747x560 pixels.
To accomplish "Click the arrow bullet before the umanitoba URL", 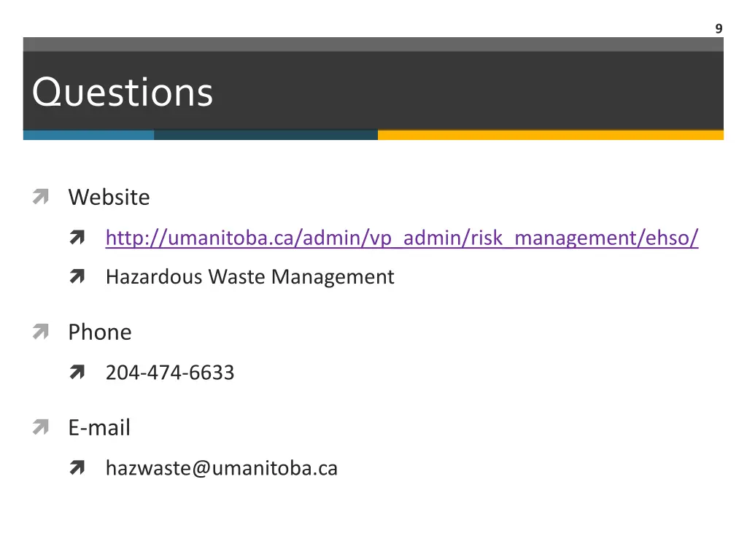I will point(78,238).
